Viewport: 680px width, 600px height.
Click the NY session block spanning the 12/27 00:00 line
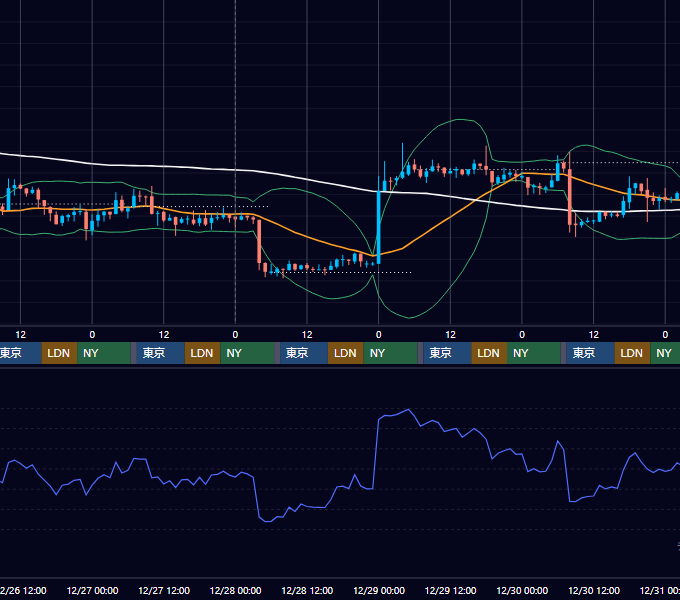(x=104, y=353)
